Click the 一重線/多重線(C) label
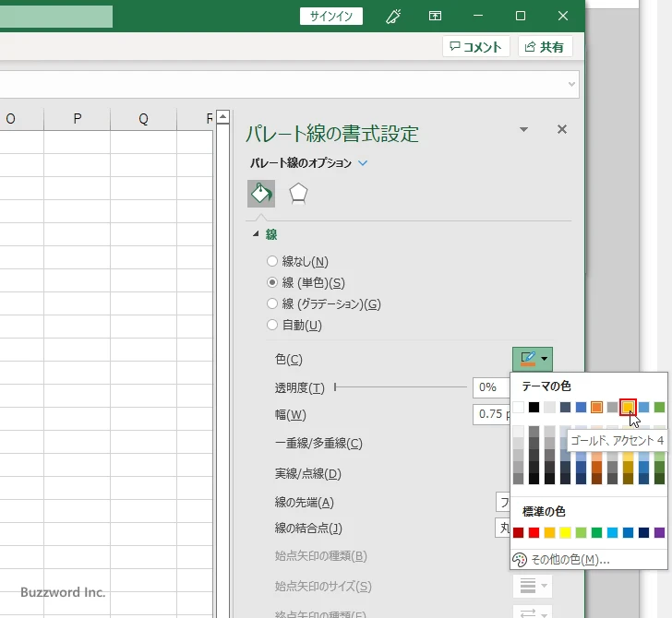Screen dimensions: 672x618 coord(318,444)
